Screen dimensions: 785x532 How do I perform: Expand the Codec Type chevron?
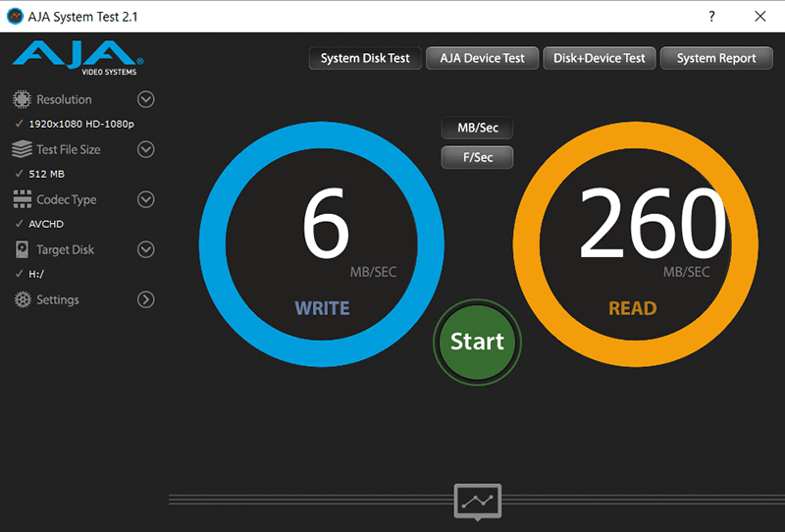tap(145, 199)
